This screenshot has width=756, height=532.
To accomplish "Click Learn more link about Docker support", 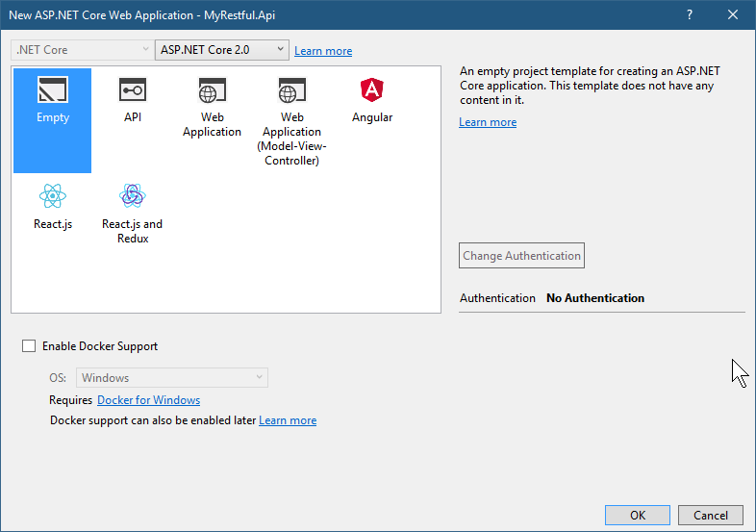I will point(288,420).
